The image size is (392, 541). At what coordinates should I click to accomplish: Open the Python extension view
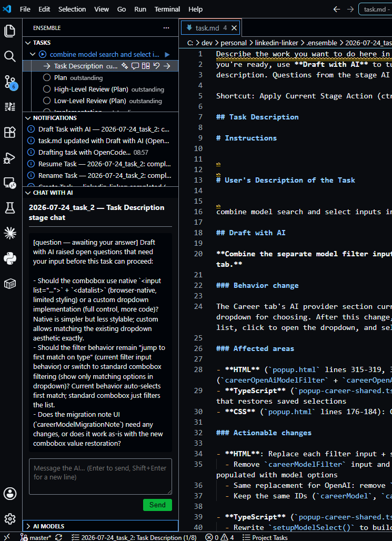click(x=9, y=258)
